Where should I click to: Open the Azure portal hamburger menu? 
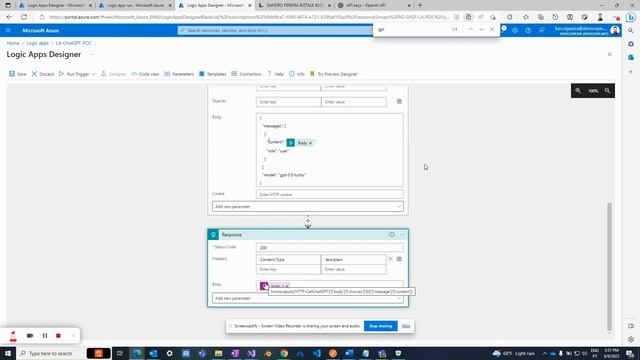click(8, 31)
